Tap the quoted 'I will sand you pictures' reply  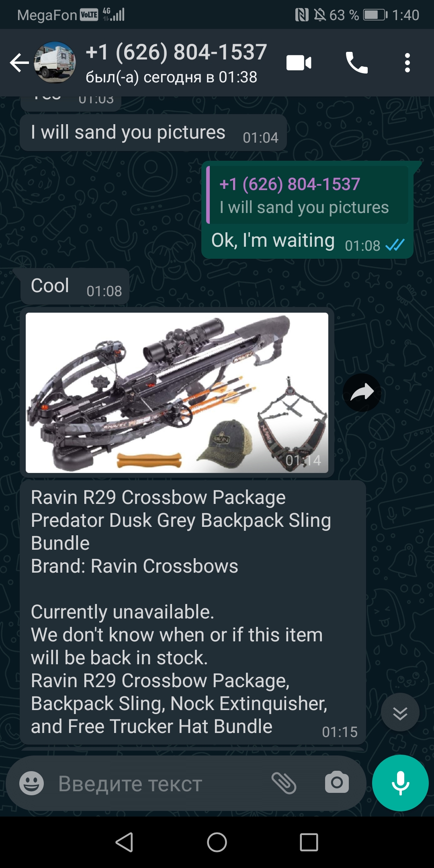[307, 195]
